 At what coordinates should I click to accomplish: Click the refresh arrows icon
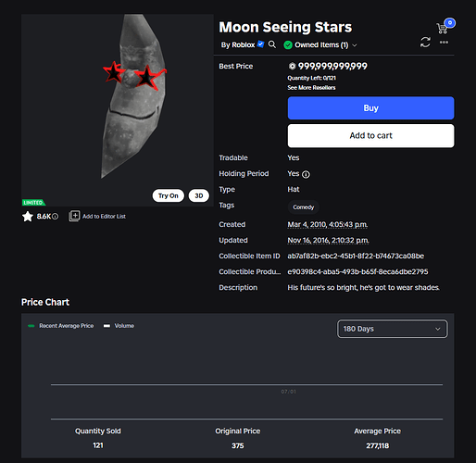click(x=425, y=43)
